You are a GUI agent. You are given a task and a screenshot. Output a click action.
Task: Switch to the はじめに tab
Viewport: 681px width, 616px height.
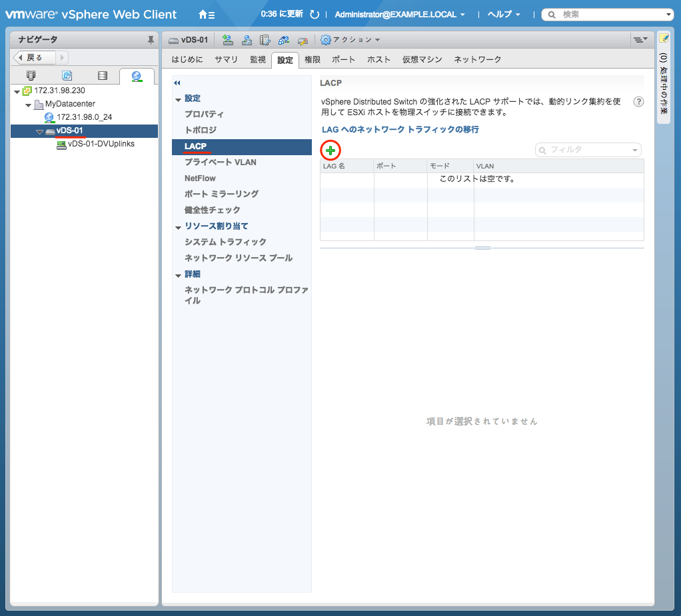click(187, 59)
